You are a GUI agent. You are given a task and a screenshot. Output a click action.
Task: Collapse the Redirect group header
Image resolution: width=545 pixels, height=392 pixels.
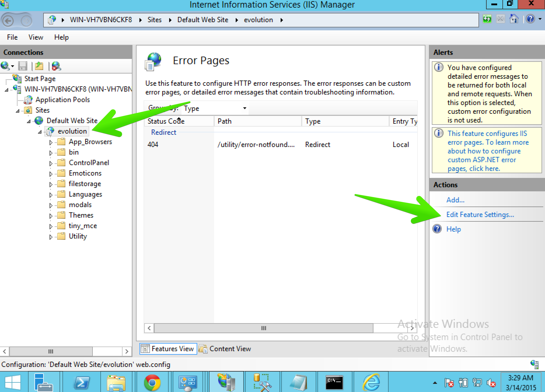click(x=163, y=132)
